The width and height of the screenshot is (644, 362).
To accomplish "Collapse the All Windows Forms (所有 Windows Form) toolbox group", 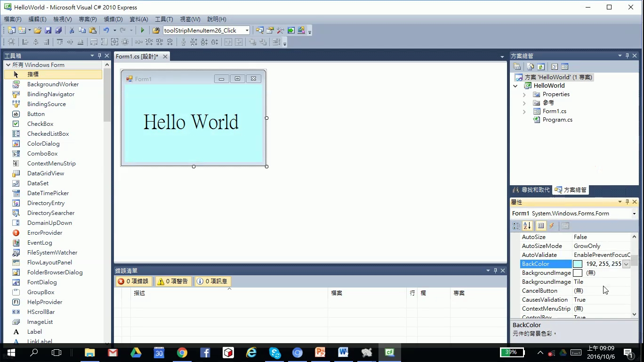I will [8, 65].
